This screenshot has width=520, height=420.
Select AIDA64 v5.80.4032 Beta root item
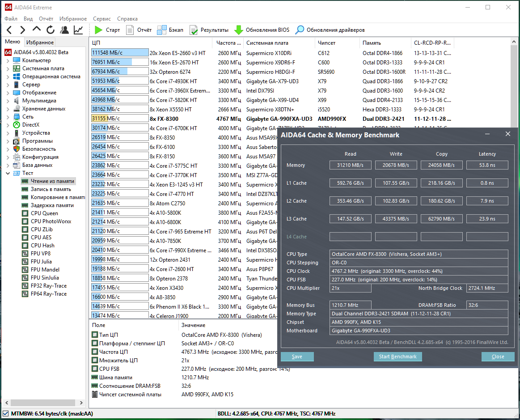pos(37,52)
